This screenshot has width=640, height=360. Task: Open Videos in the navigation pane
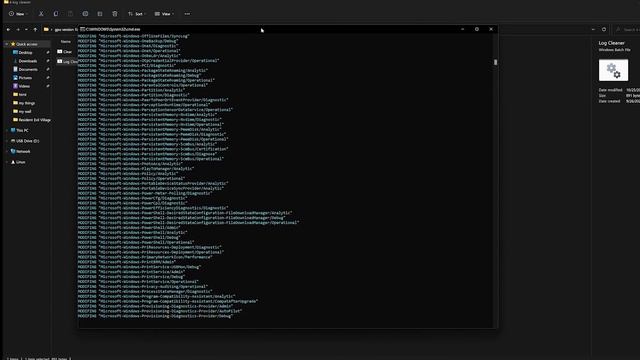pos(24,86)
